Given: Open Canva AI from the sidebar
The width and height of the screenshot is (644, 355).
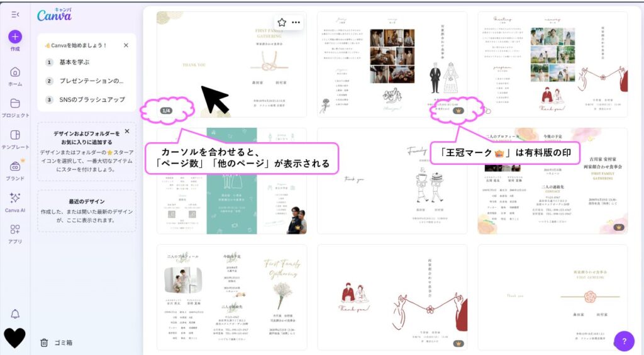Looking at the screenshot, I should [x=15, y=198].
